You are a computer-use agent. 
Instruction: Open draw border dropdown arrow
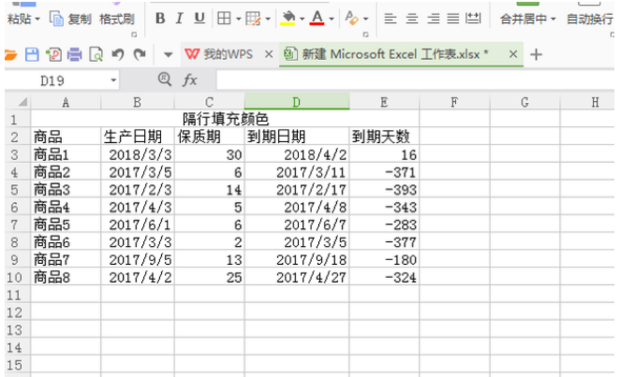(x=268, y=19)
